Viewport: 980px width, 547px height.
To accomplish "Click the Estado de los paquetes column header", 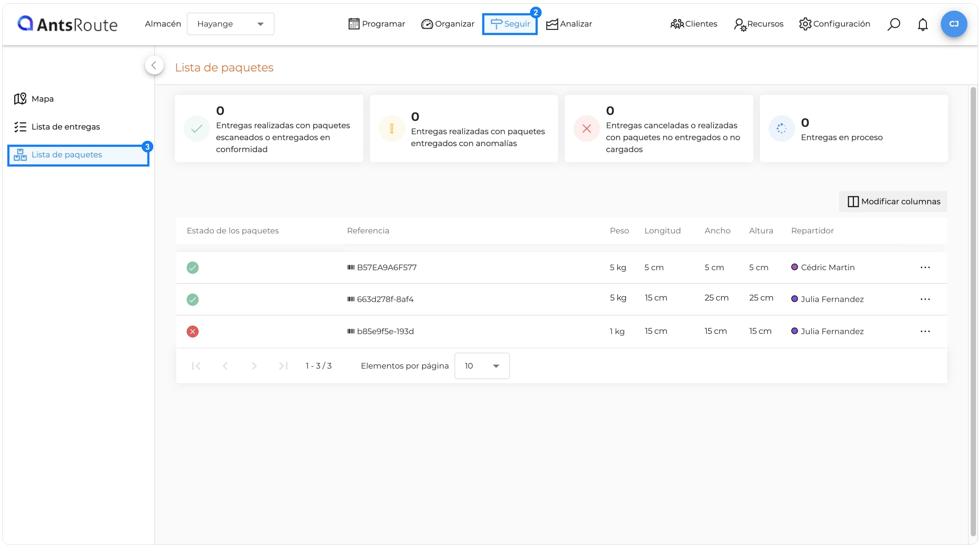I will pos(233,231).
